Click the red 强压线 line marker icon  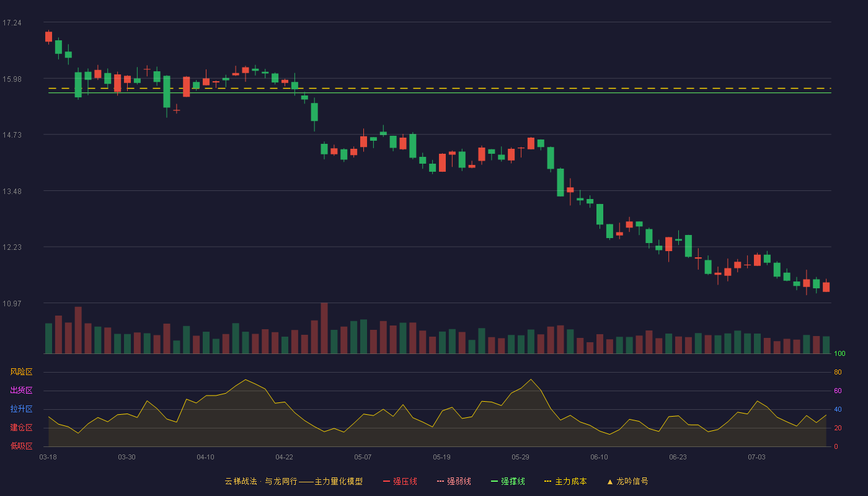tap(386, 481)
